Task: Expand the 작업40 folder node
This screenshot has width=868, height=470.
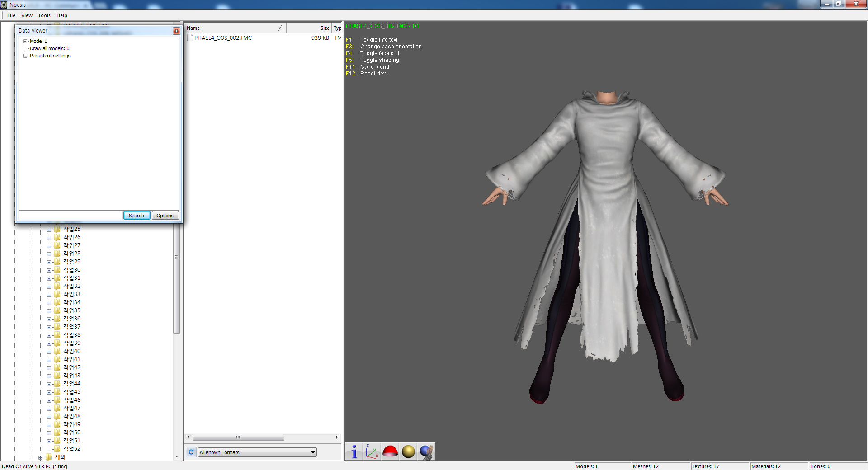Action: coord(49,351)
